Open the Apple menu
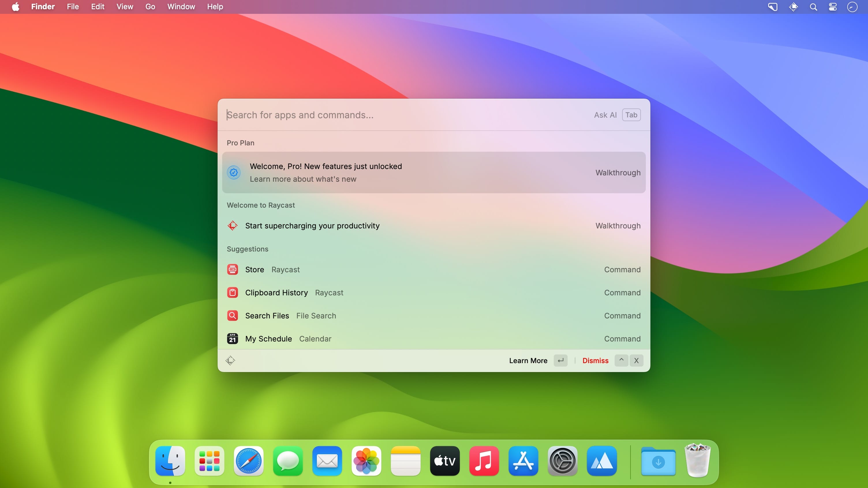 [x=16, y=7]
